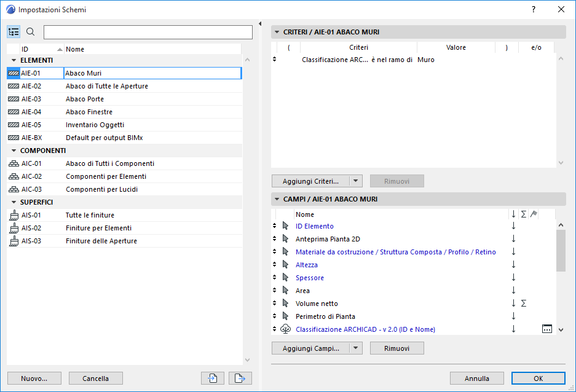Screen dimensions: 576x392
Task: Collapse the ELEMENTI group
Action: 14,60
